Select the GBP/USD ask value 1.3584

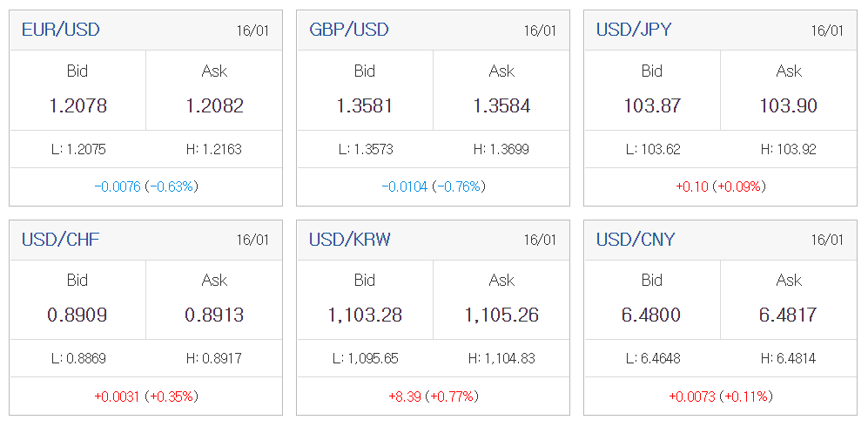click(x=501, y=105)
